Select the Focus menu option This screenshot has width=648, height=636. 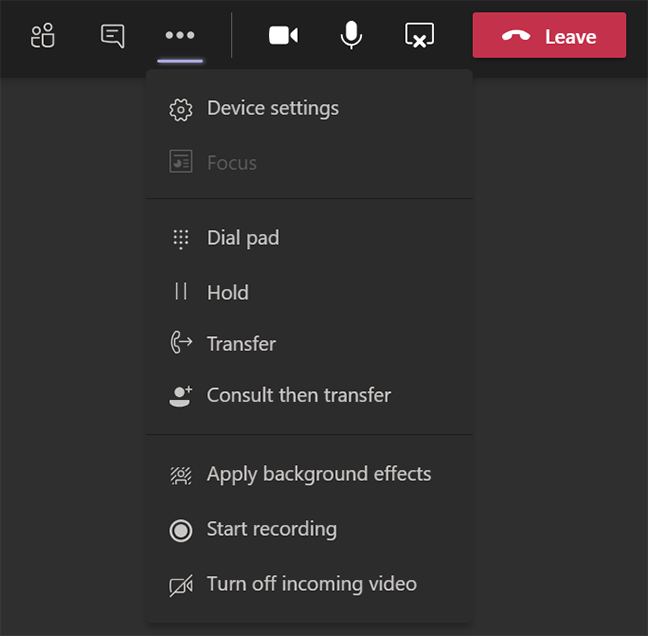pyautogui.click(x=231, y=163)
